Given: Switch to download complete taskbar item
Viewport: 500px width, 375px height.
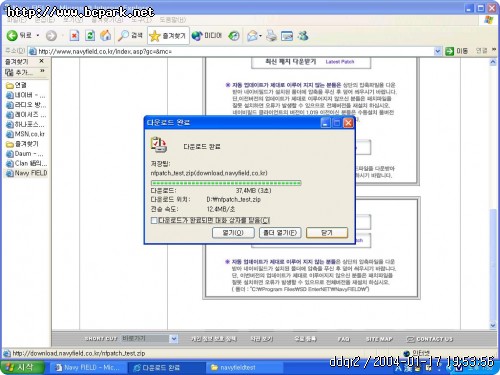Looking at the screenshot, I should (167, 368).
